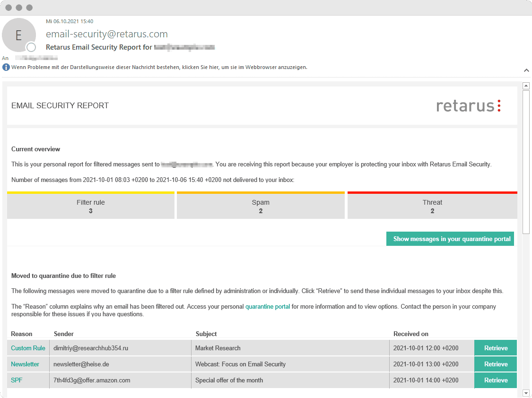Image resolution: width=532 pixels, height=398 pixels.
Task: Click the Subject column header
Action: 206,334
